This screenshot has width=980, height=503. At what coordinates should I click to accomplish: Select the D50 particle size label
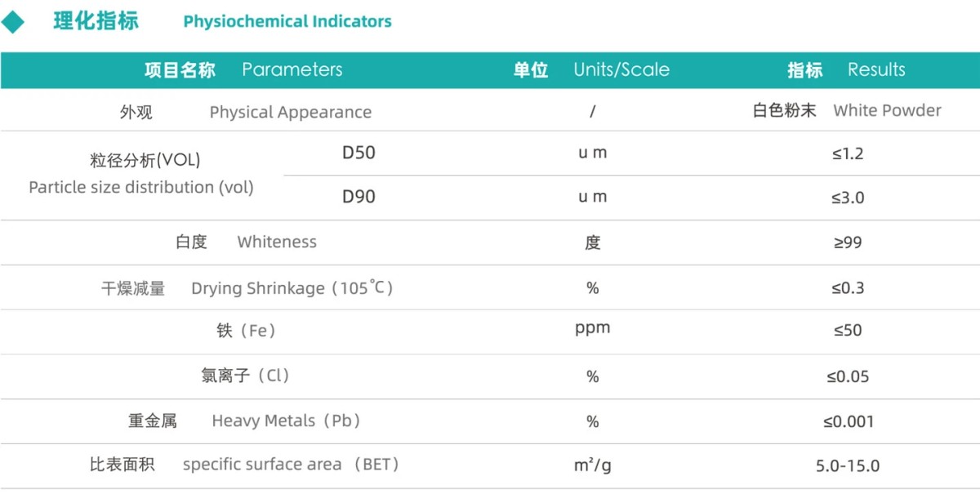pos(359,153)
